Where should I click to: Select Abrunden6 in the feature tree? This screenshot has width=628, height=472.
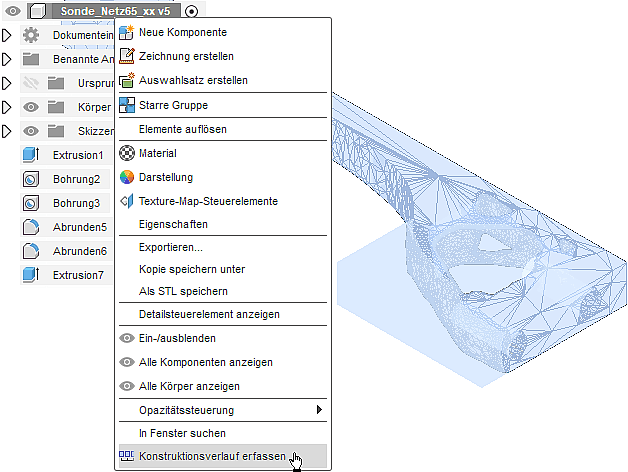coord(79,251)
